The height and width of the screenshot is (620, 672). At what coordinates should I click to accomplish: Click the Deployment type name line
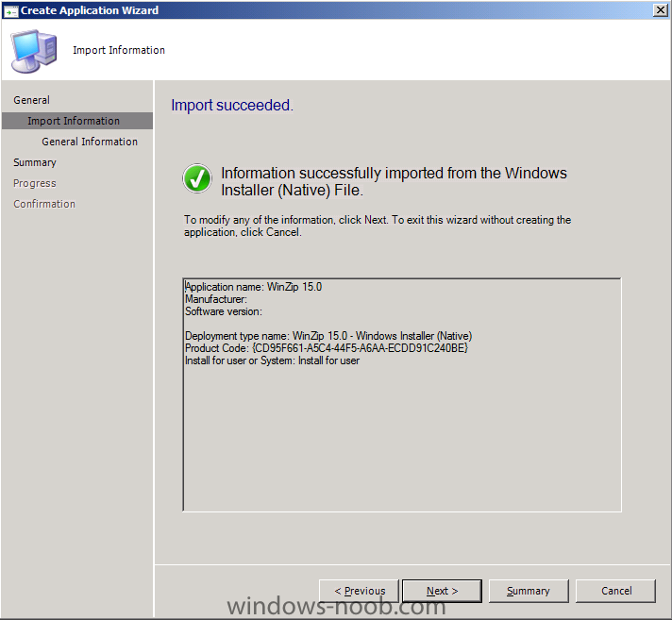pyautogui.click(x=328, y=336)
